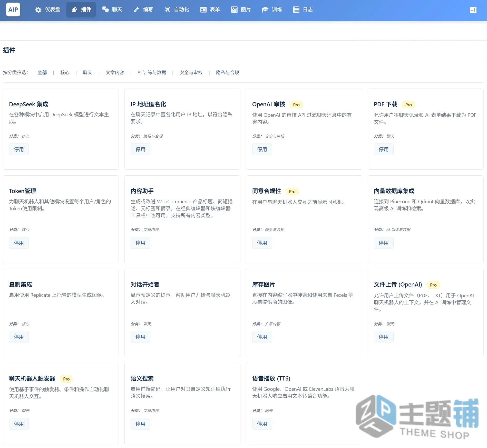The width and height of the screenshot is (487, 448).
Task: Deactivate the 库存图片 plugin
Action: pyautogui.click(x=262, y=337)
